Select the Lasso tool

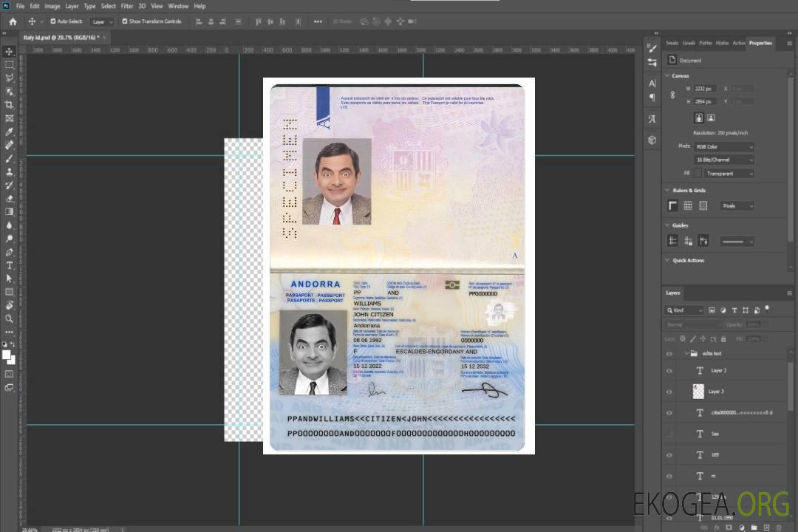(x=10, y=78)
